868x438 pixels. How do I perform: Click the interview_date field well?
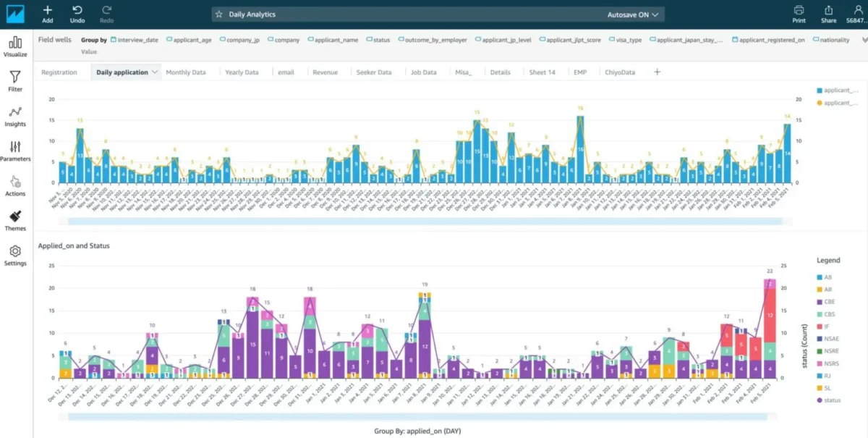137,41
